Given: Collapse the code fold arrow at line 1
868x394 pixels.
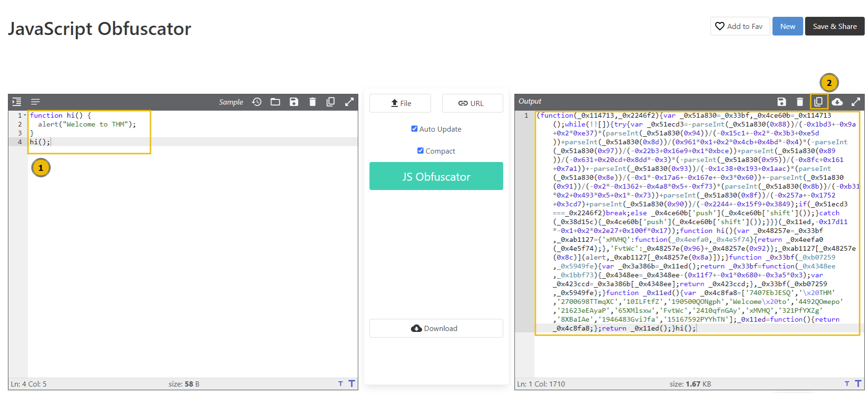Looking at the screenshot, I should point(25,115).
